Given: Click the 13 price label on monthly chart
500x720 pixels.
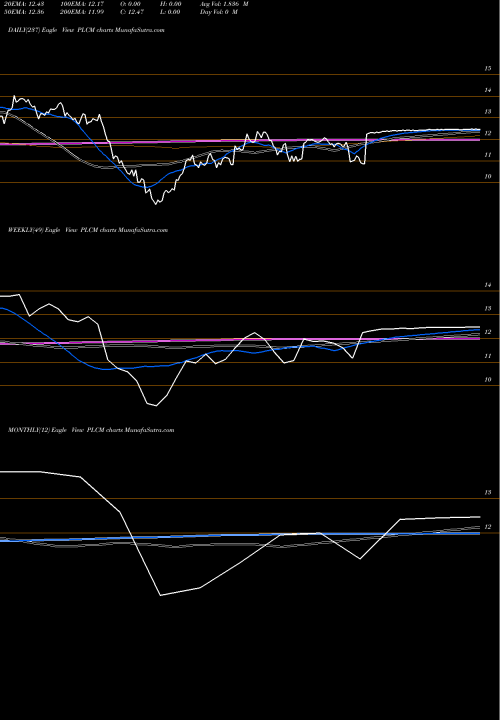Looking at the screenshot, I should pyautogui.click(x=488, y=492).
